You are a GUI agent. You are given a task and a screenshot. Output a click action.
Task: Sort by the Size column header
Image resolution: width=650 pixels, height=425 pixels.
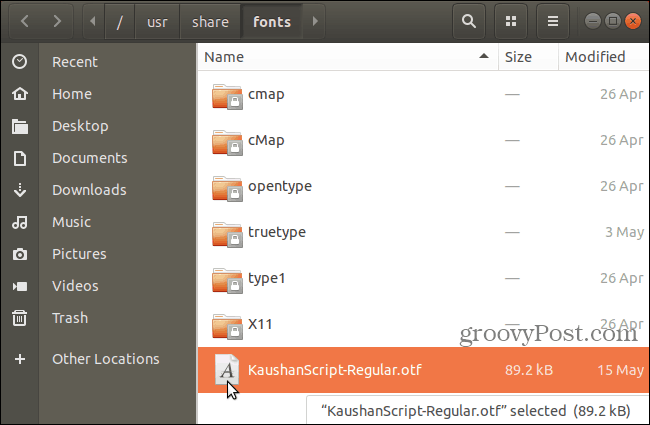528,57
